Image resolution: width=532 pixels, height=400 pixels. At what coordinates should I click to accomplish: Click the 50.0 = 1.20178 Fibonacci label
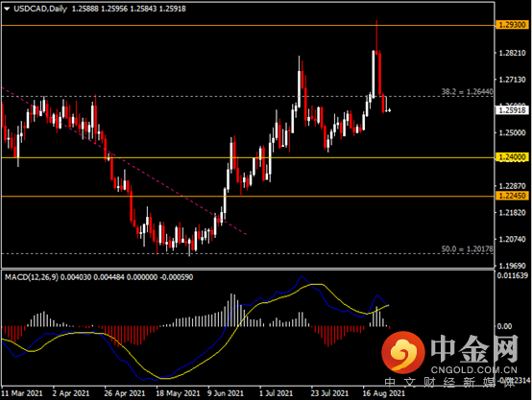pos(468,248)
